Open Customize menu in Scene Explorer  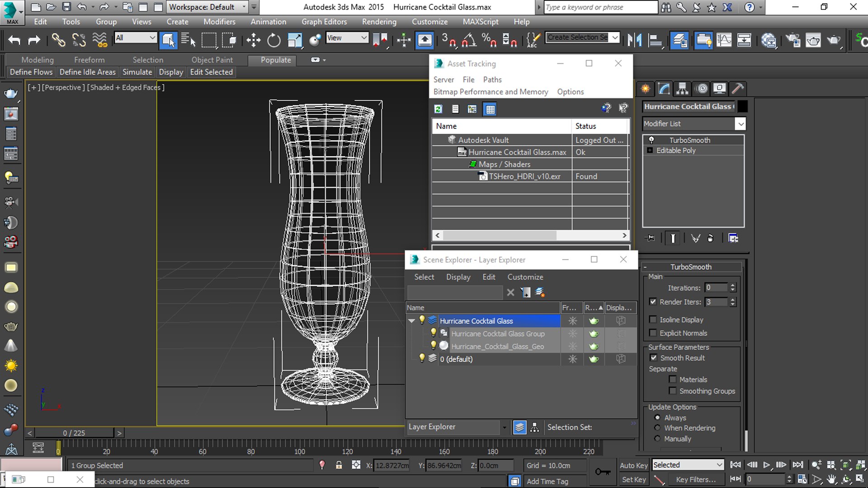tap(525, 277)
